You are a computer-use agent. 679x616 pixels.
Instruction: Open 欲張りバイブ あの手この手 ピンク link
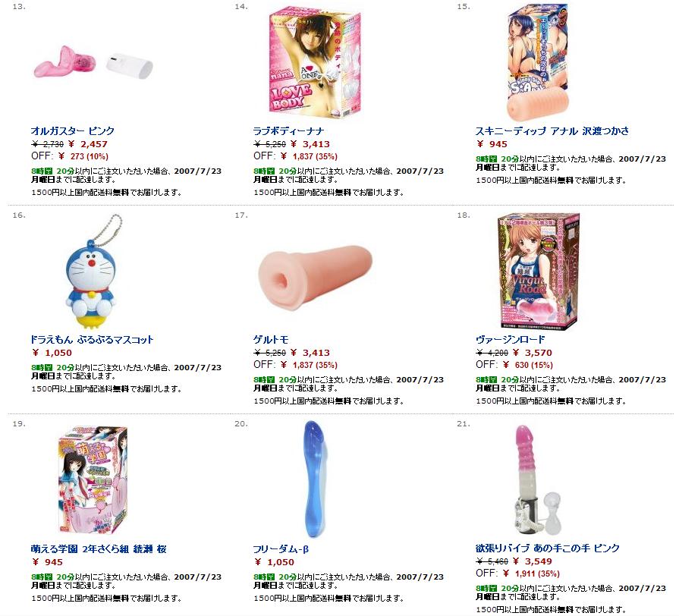[x=547, y=548]
